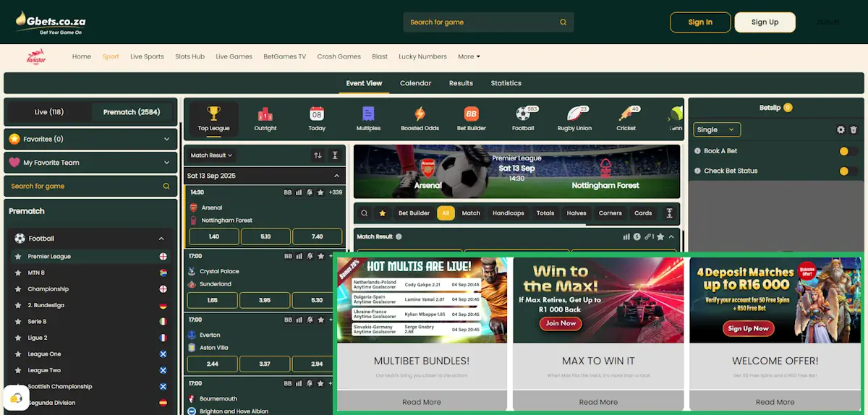The width and height of the screenshot is (868, 415).
Task: Favorite the Serie B league star
Action: tap(19, 322)
